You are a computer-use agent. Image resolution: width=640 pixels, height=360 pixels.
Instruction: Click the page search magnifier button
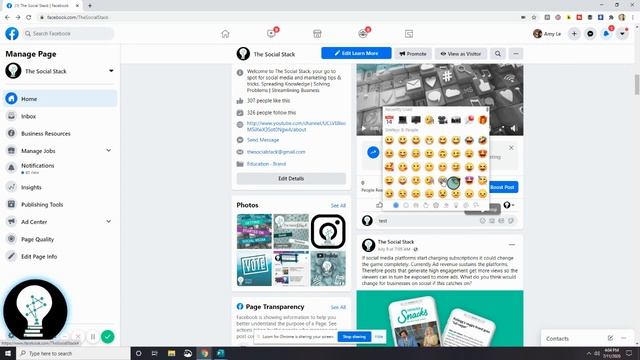pyautogui.click(x=498, y=53)
